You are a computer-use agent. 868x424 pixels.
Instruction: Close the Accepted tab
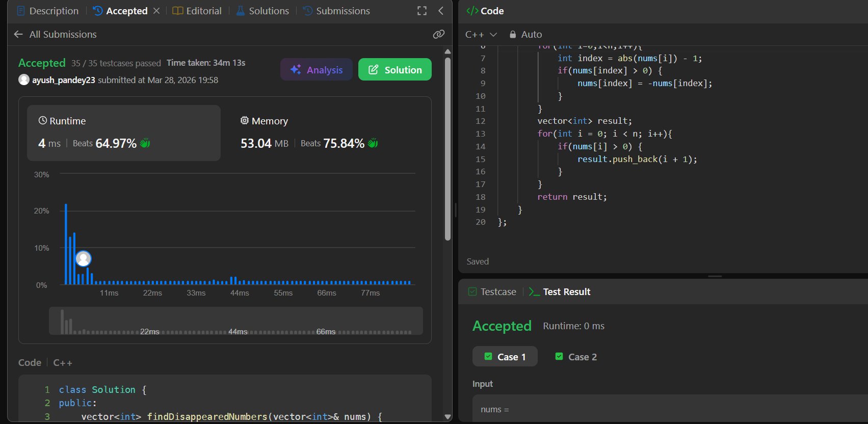(156, 11)
